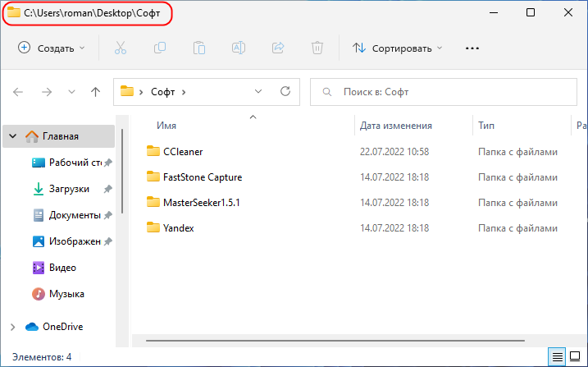Click the folder icon in address bar
The height and width of the screenshot is (367, 588).
tap(127, 91)
